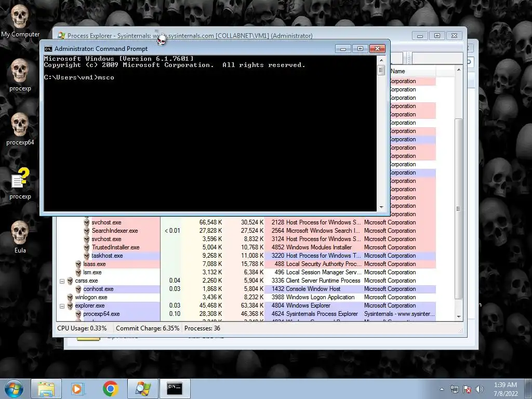Open the Windows Start menu
Screen dimensions: 532x399
coord(14,389)
